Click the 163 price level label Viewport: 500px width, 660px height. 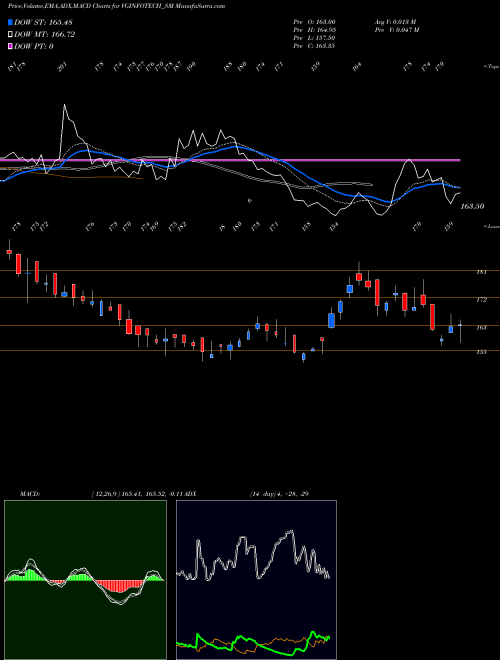pyautogui.click(x=481, y=327)
